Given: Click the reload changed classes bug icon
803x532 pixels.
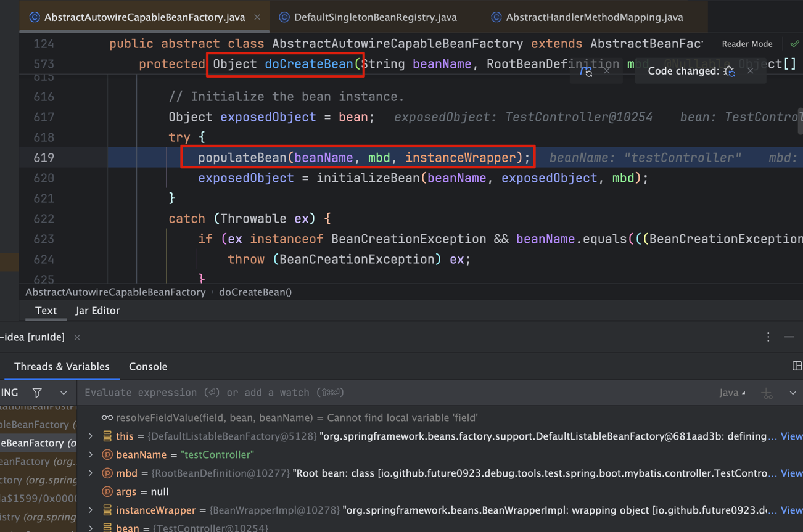Looking at the screenshot, I should coord(730,72).
